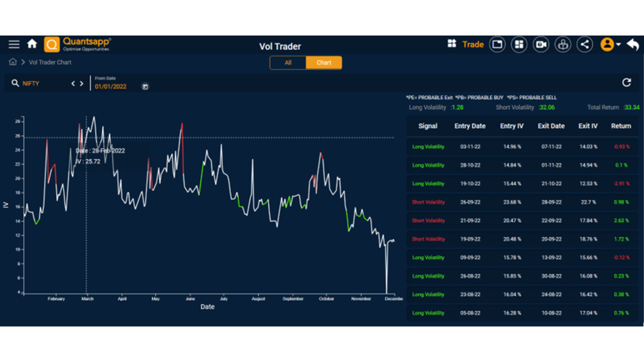
Task: Go to previous symbol chevron
Action: 73,83
